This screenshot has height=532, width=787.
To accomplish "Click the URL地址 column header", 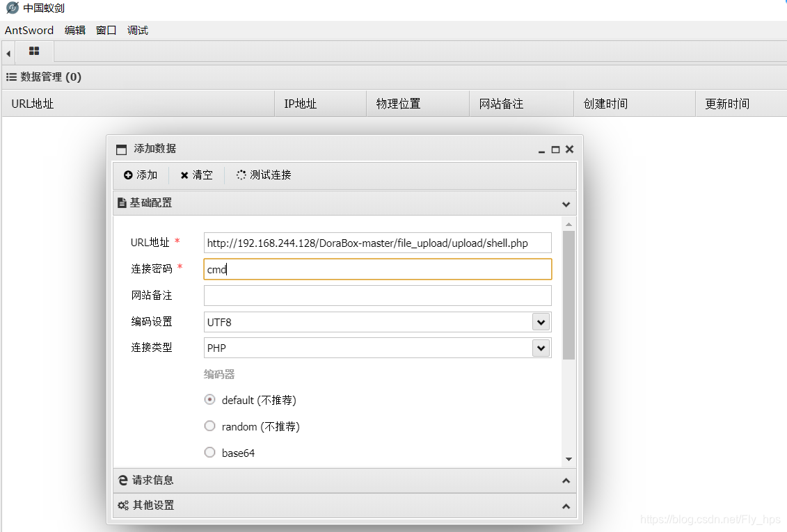I will [138, 104].
